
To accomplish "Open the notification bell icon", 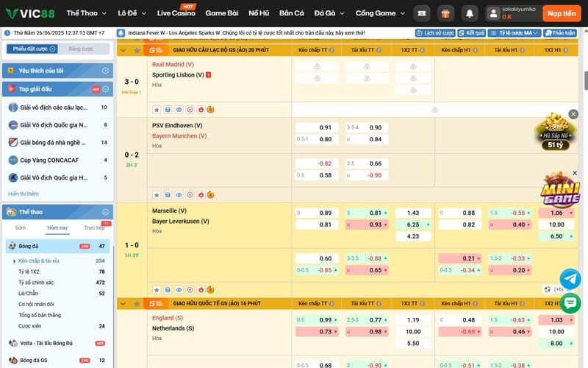I will tap(469, 13).
